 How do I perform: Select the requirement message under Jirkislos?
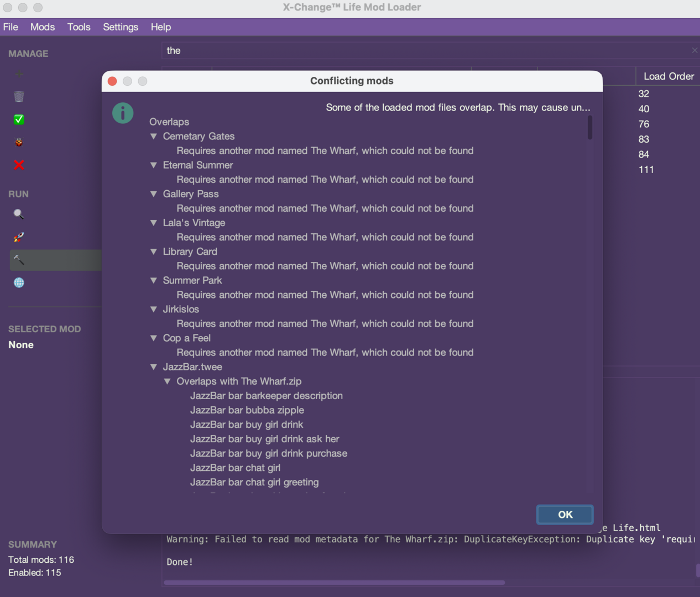(325, 323)
